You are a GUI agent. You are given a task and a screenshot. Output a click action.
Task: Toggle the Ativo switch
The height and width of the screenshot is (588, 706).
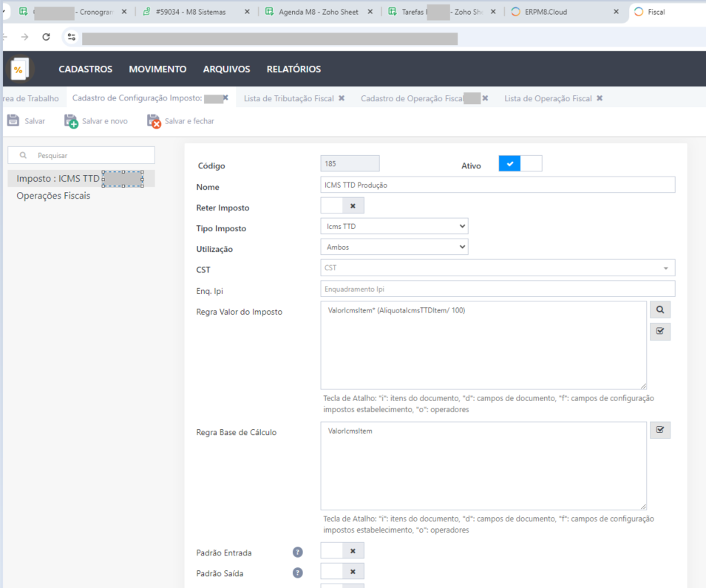tap(520, 164)
